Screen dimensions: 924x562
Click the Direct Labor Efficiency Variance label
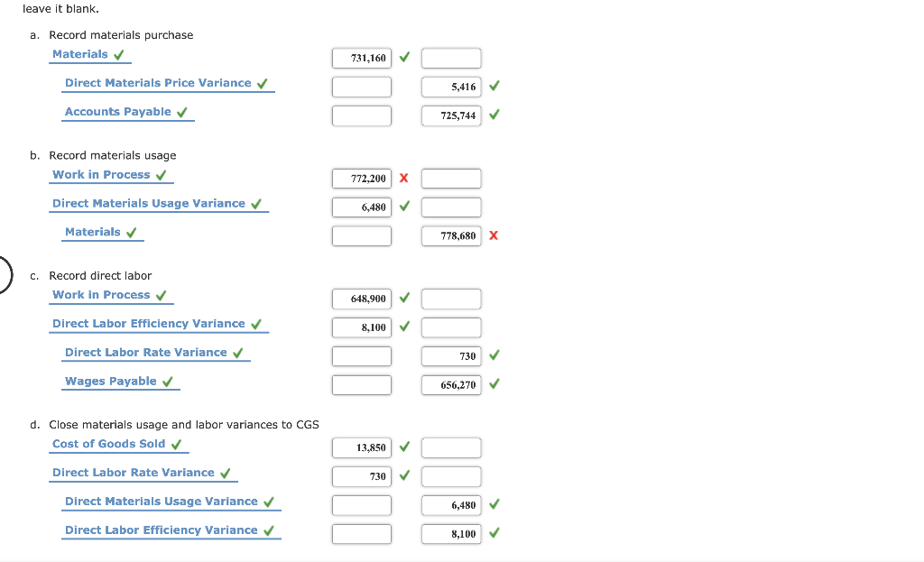(x=148, y=323)
